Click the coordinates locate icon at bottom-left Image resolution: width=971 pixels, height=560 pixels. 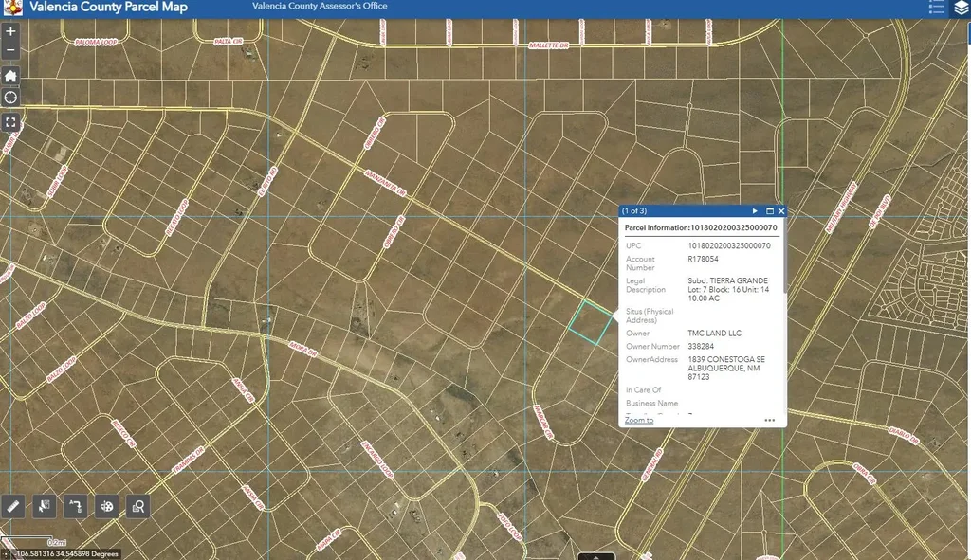[x=8, y=553]
